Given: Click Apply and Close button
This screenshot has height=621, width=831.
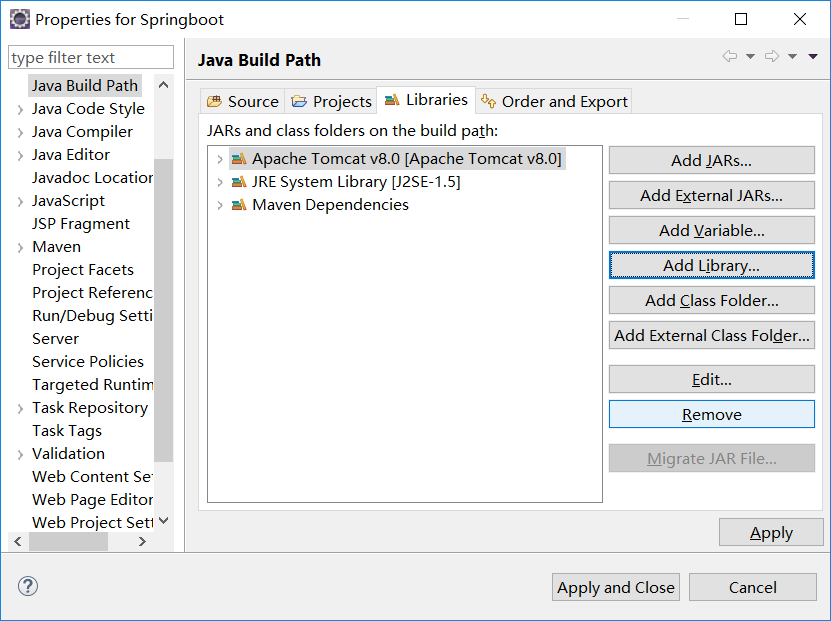Looking at the screenshot, I should [x=615, y=587].
